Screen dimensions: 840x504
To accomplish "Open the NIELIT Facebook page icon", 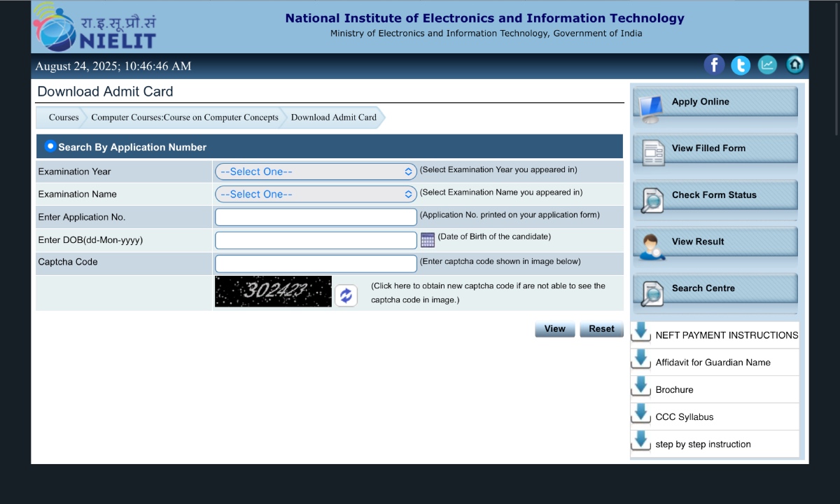I will click(714, 65).
